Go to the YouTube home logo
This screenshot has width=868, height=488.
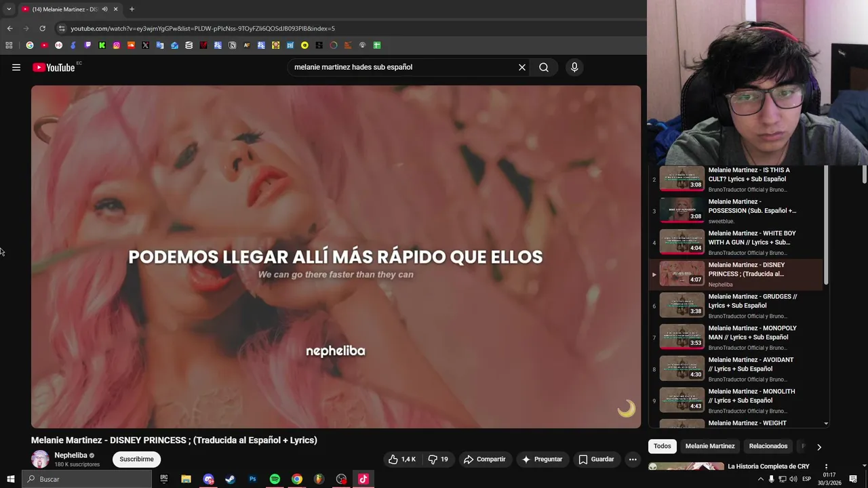pyautogui.click(x=54, y=67)
